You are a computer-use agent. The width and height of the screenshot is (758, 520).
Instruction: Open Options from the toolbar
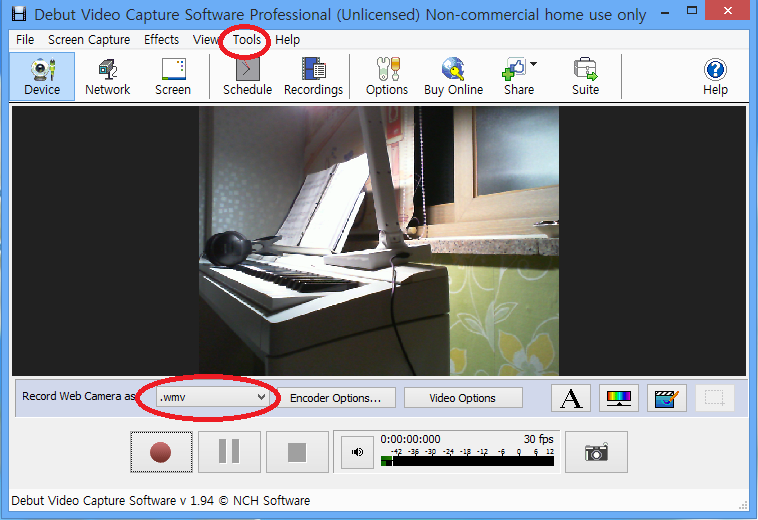[x=386, y=77]
